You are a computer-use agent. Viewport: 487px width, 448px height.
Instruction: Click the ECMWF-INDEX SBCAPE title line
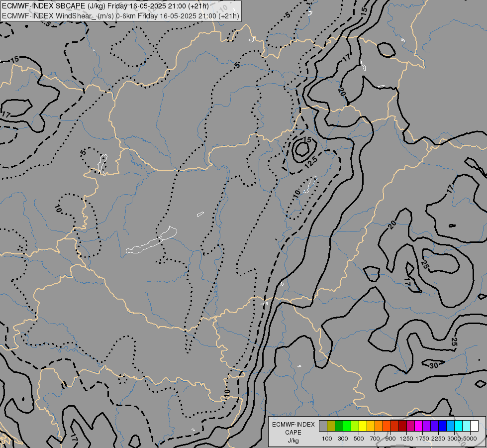click(x=105, y=6)
